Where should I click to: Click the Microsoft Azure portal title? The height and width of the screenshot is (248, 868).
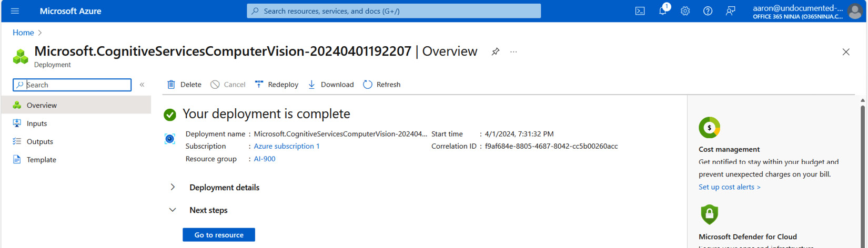[70, 11]
